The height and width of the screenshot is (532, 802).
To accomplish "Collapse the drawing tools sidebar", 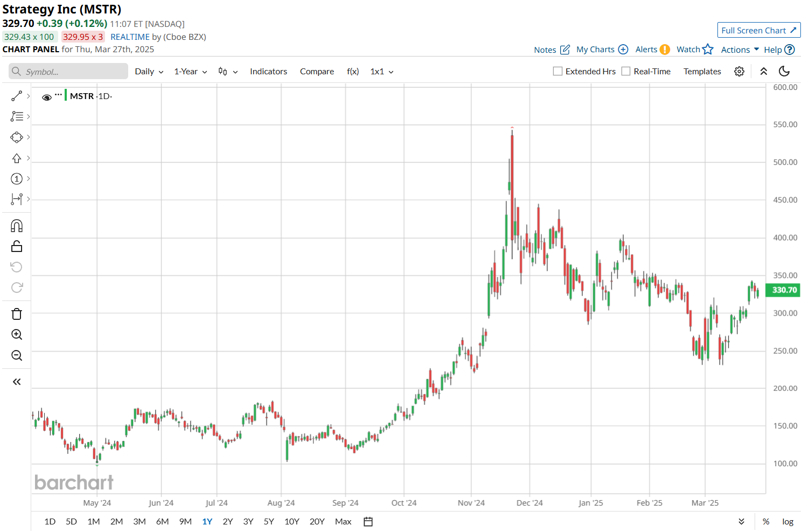I will tap(17, 382).
